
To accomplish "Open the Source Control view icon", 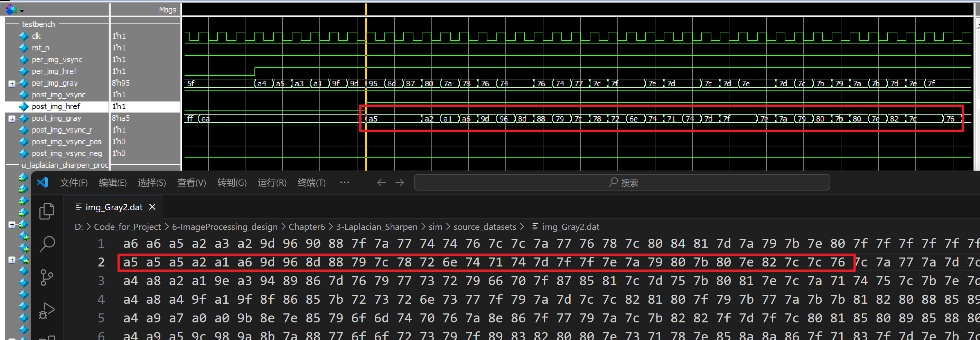I will point(47,277).
